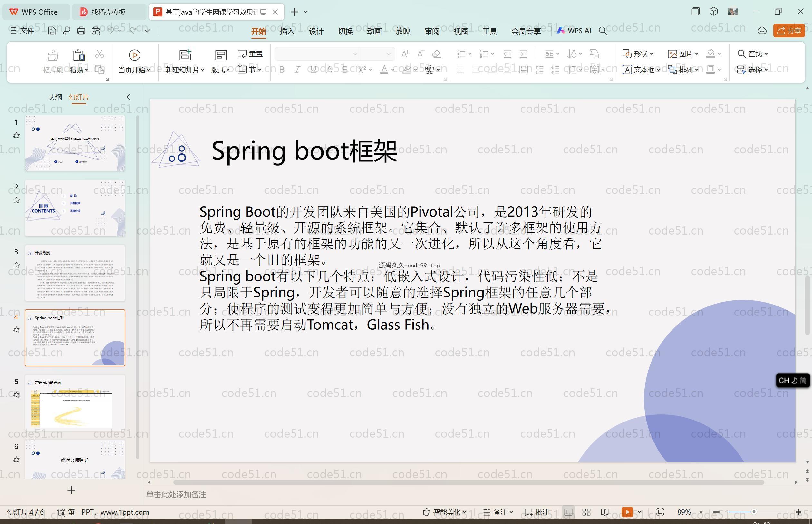Viewport: 812px width, 524px height.
Task: Toggle align text left
Action: pyautogui.click(x=460, y=70)
